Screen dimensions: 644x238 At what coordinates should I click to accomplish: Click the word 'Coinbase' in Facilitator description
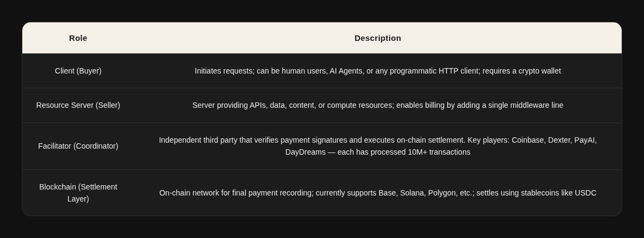[528, 140]
